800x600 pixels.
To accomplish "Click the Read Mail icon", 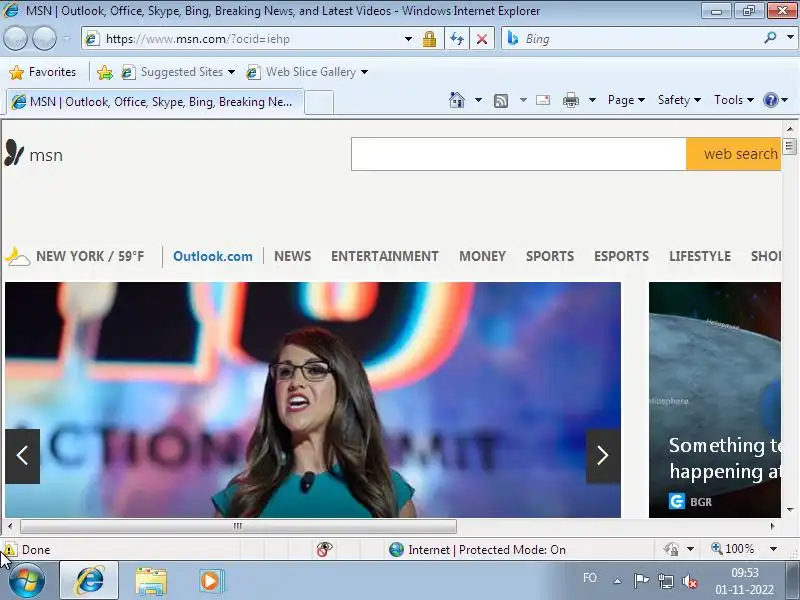I will pyautogui.click(x=543, y=100).
